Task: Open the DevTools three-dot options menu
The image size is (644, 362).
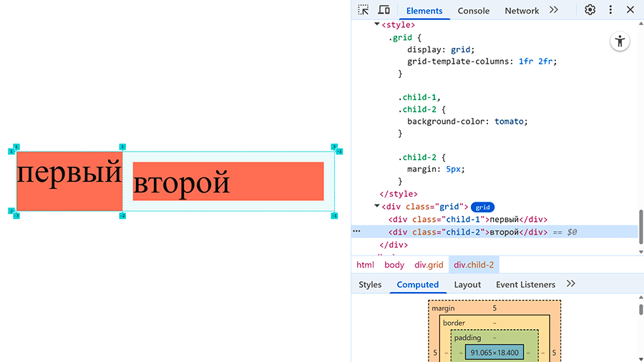Action: [x=610, y=10]
